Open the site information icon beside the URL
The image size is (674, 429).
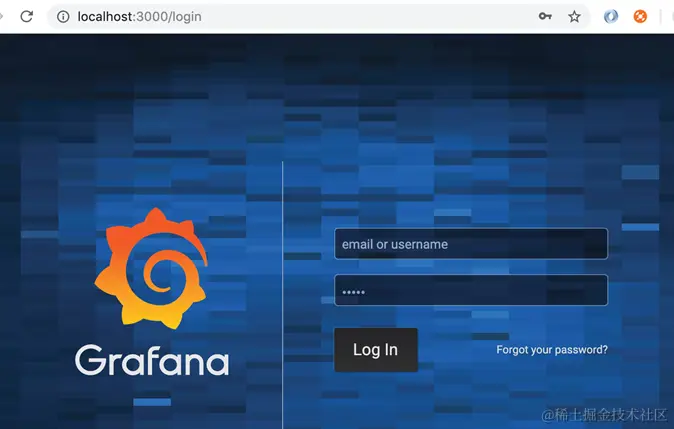coord(63,17)
